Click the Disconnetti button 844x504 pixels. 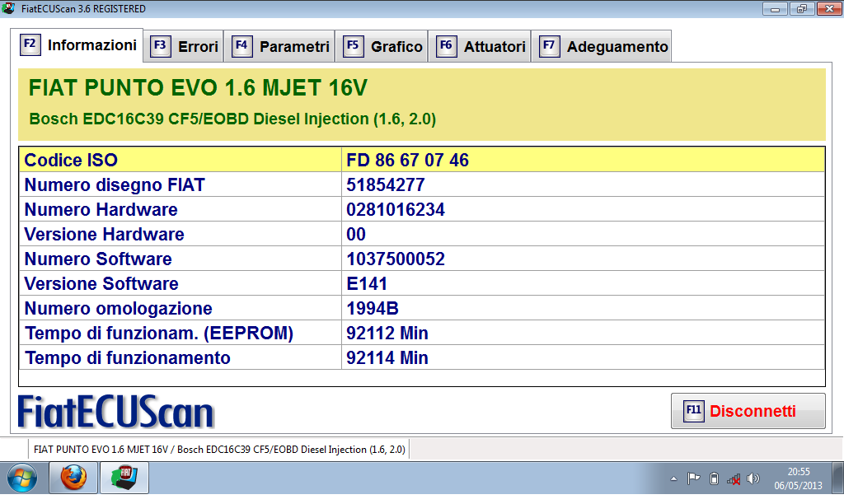(x=748, y=411)
